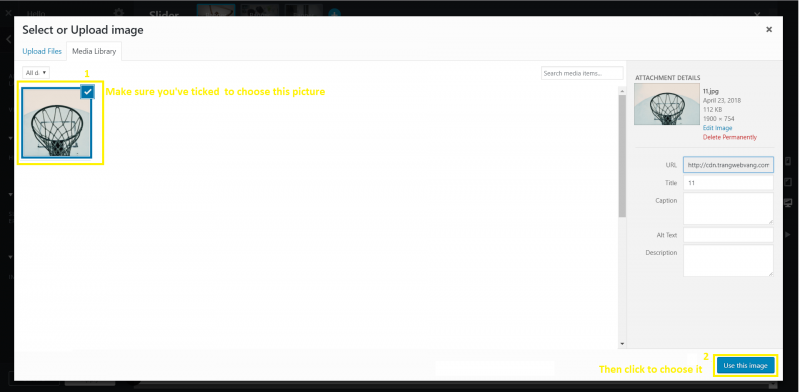Click into the Alt Text field
Image resolution: width=800 pixels, height=392 pixels.
(728, 235)
